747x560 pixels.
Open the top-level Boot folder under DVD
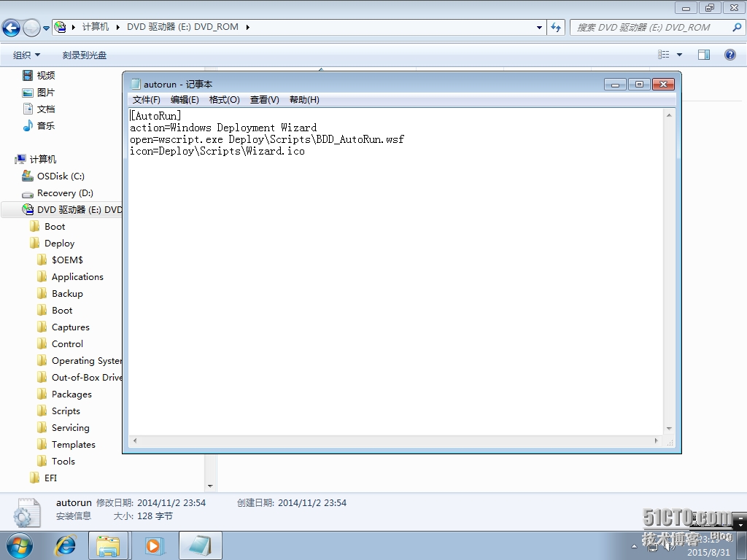pyautogui.click(x=47, y=226)
